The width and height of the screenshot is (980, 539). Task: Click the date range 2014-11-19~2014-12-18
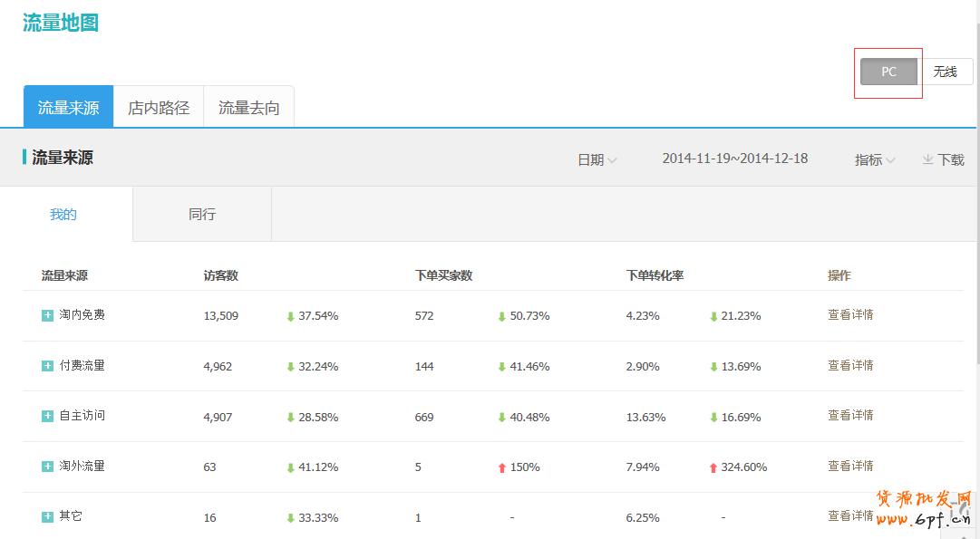click(734, 159)
